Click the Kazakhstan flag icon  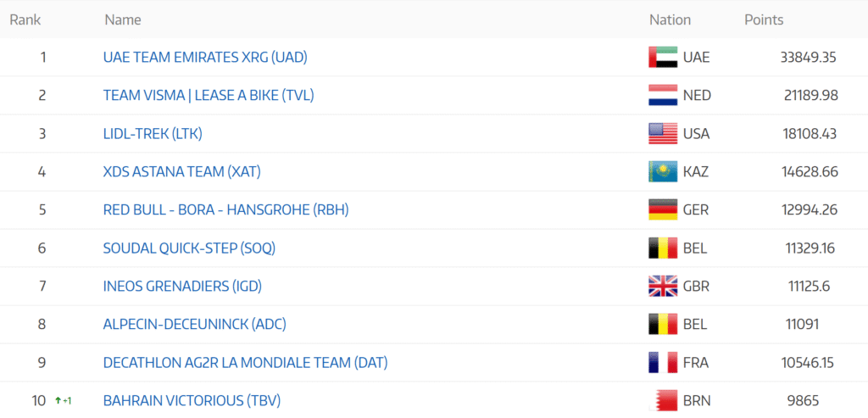(663, 172)
